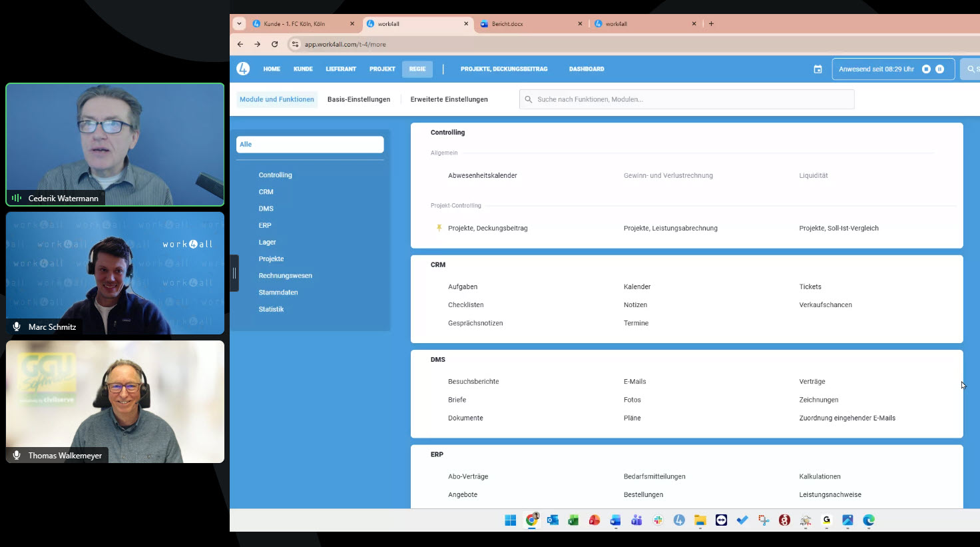Open TeamViewer from the taskbar
The height and width of the screenshot is (547, 980).
coord(721,520)
